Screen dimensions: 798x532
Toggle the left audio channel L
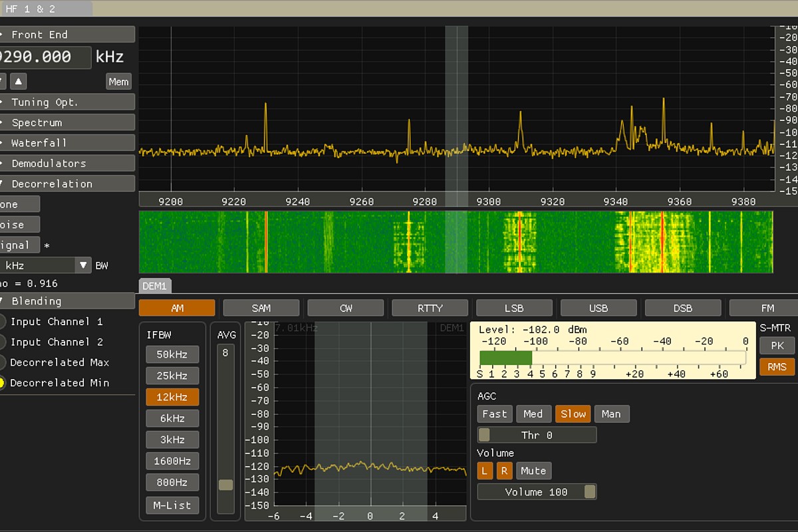485,471
